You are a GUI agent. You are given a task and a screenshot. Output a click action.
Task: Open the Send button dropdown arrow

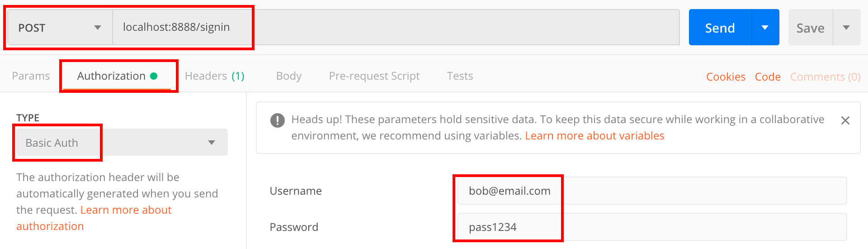(765, 28)
